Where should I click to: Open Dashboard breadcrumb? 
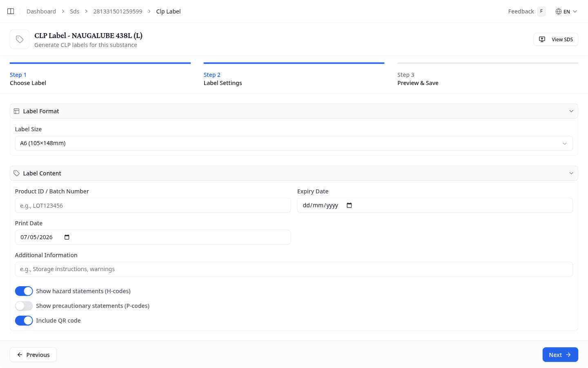pos(41,11)
